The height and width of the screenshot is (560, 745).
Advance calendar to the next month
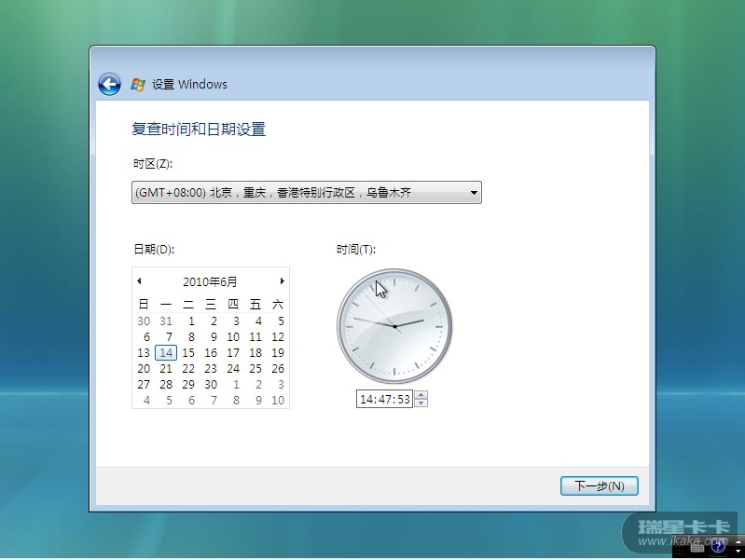point(283,281)
